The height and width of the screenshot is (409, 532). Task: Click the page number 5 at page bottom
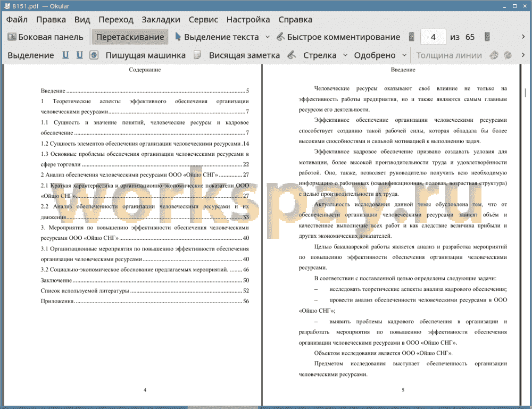pyautogui.click(x=403, y=390)
